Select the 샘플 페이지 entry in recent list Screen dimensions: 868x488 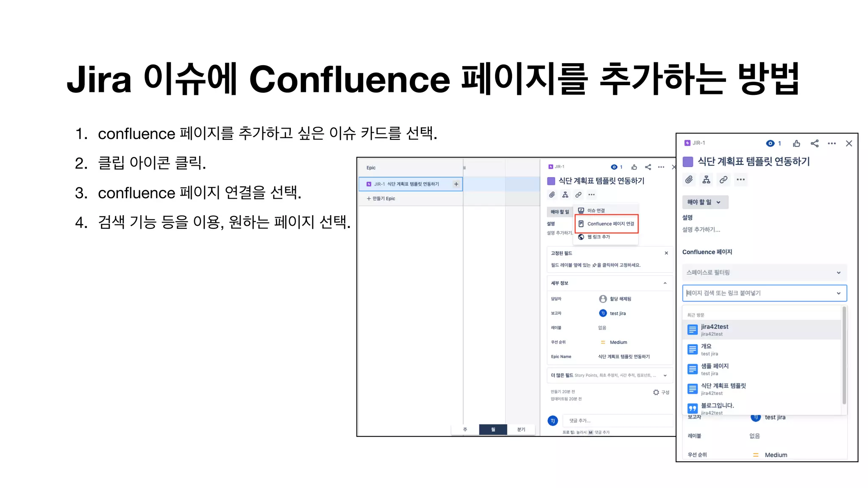762,369
